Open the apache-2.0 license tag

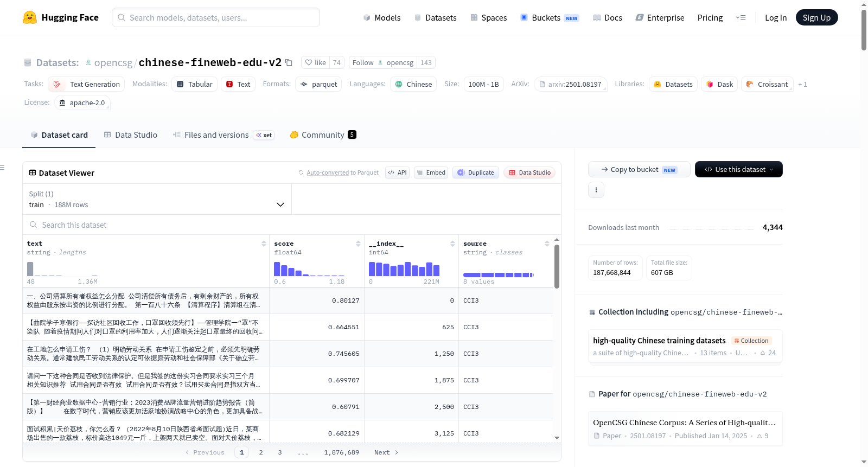tap(82, 103)
